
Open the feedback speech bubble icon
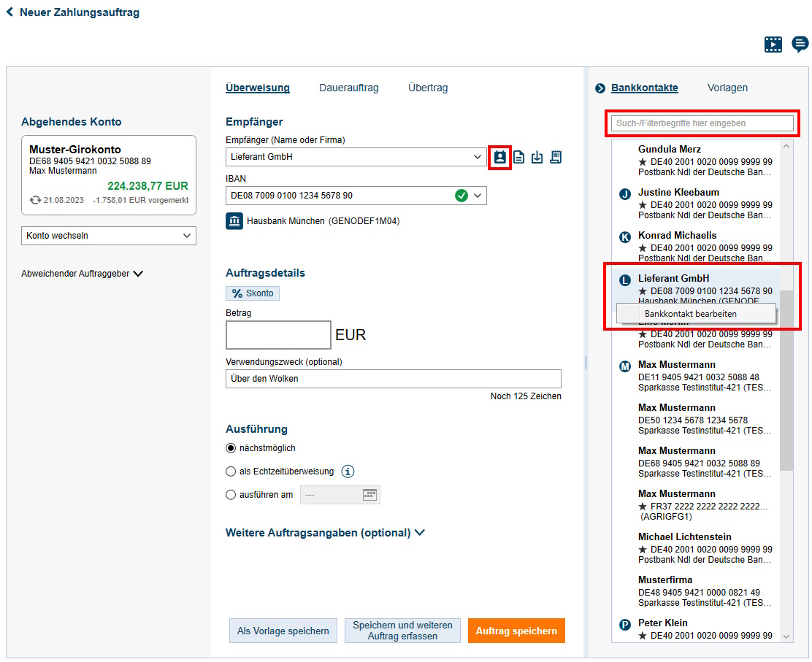[x=800, y=45]
